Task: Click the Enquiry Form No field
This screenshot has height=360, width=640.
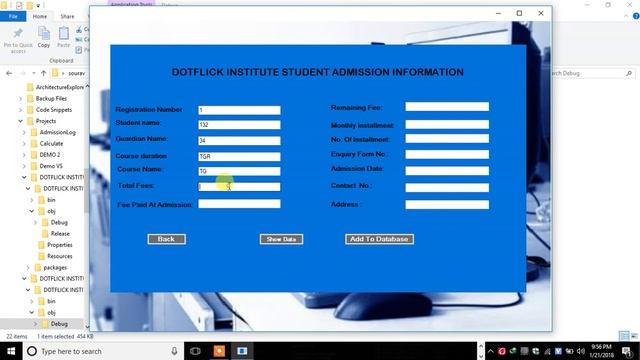Action: 447,154
